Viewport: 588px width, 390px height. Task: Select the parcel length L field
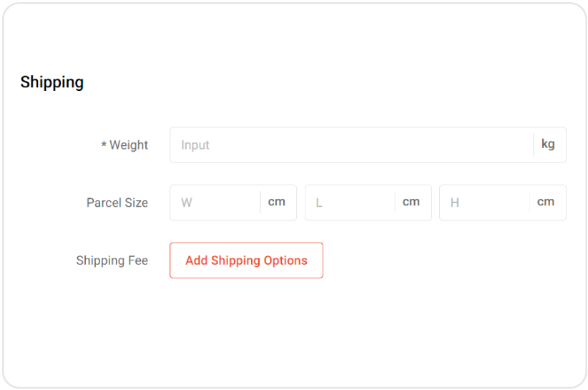pos(350,203)
